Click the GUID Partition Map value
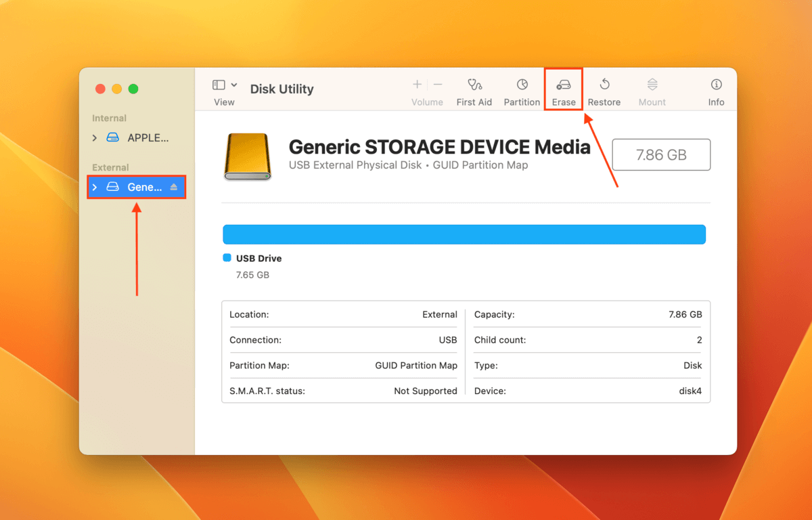Viewport: 812px width, 520px height. coord(416,366)
